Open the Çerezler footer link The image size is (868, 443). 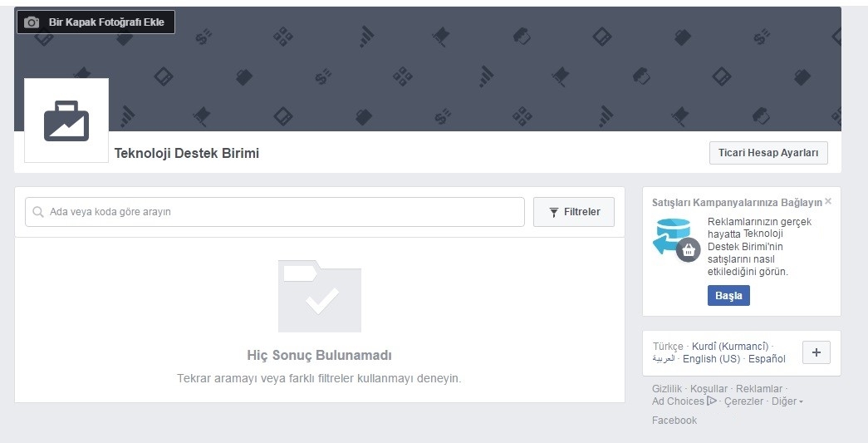pos(743,401)
